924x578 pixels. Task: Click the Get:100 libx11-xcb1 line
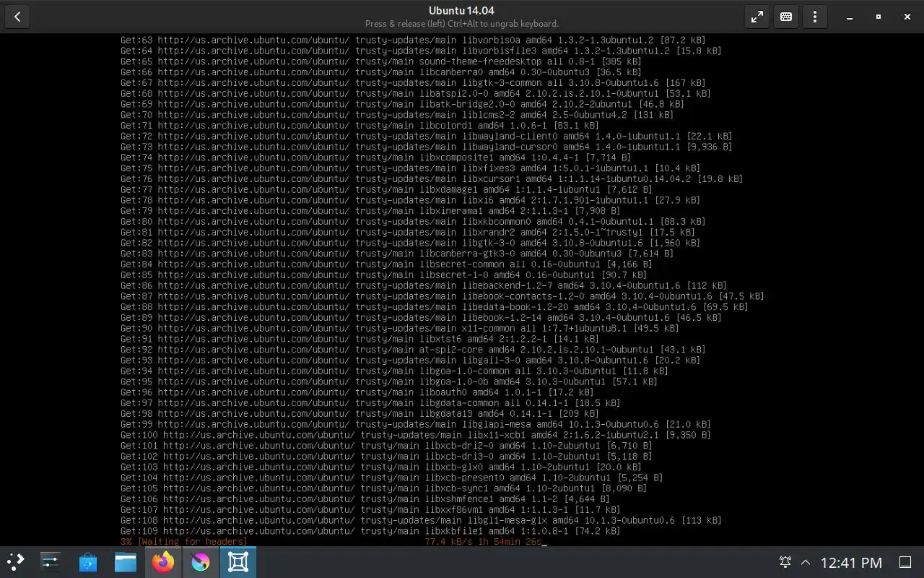[x=415, y=435]
